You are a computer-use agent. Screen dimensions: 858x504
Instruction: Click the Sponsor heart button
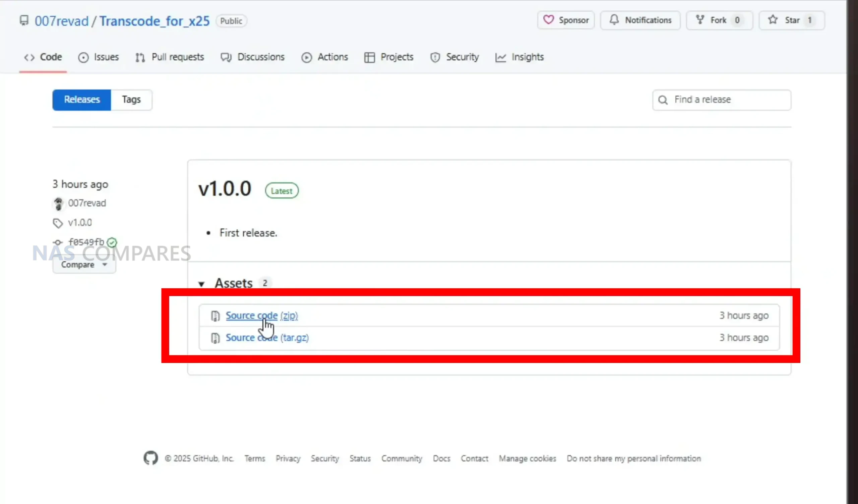(566, 20)
